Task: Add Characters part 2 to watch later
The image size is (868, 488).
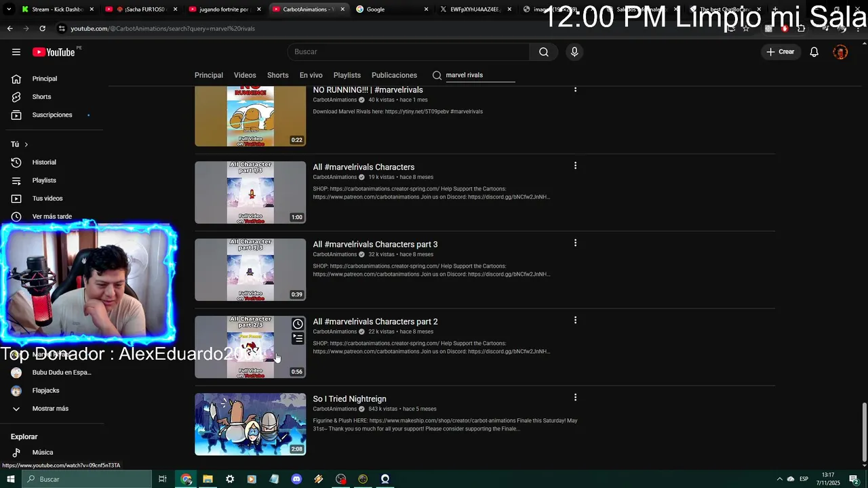Action: pyautogui.click(x=298, y=324)
